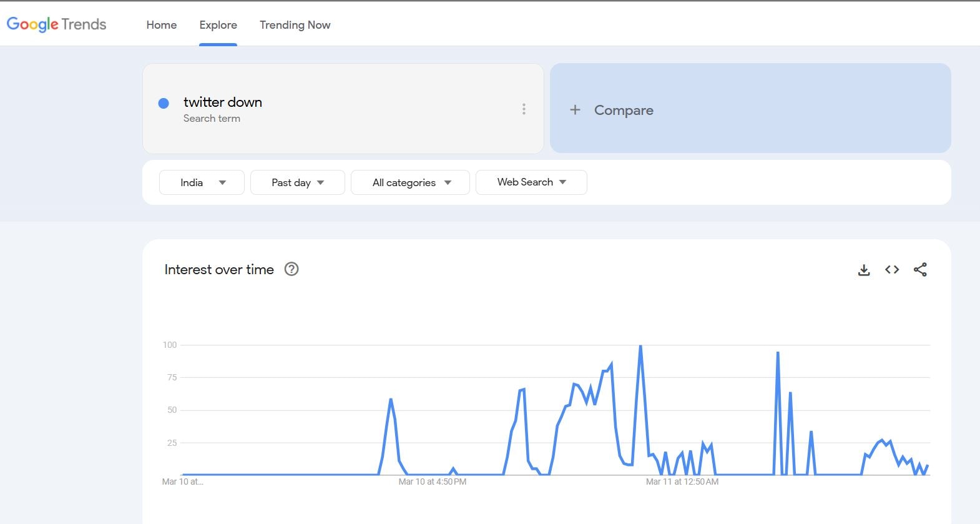This screenshot has height=524, width=980.
Task: Go to Trending Now tab
Action: click(x=295, y=25)
